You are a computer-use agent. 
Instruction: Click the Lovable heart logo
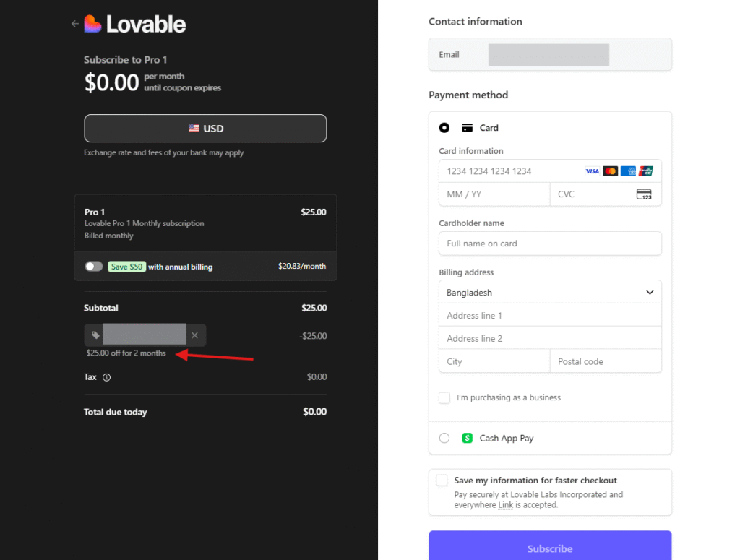point(94,23)
